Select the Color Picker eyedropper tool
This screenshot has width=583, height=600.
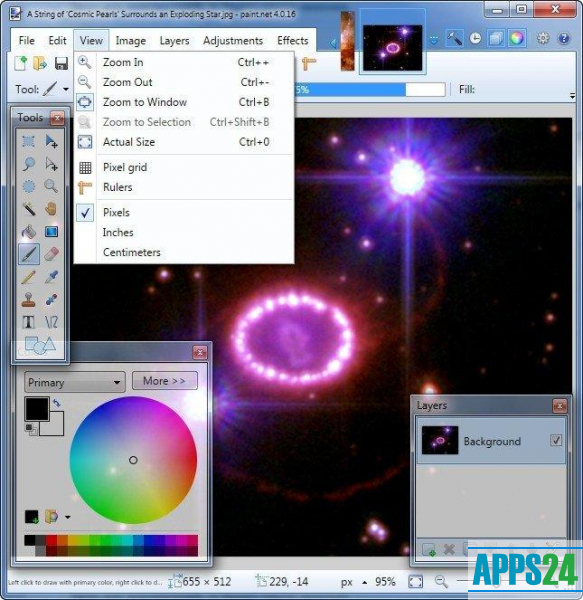[51, 277]
